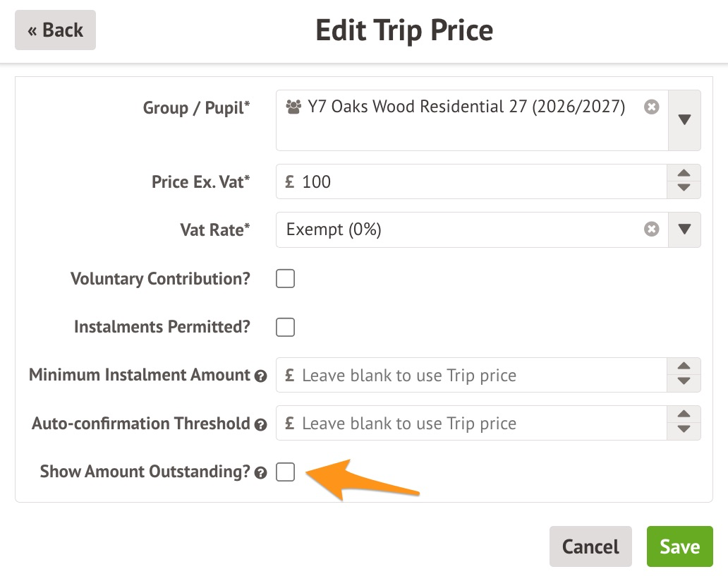
Task: Enable Instalments Permitted checkbox
Action: point(285,327)
